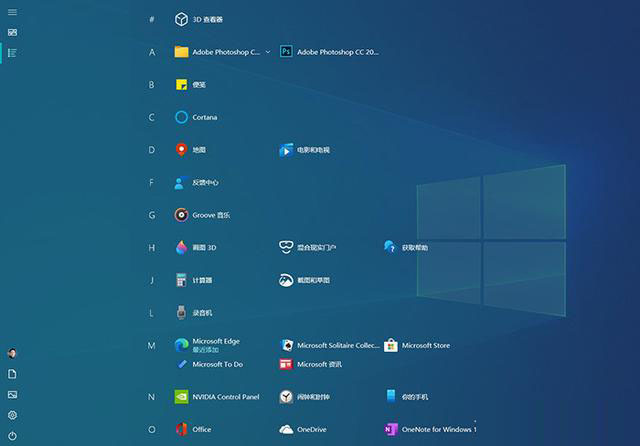The width and height of the screenshot is (640, 446).
Task: Click the letter D group header
Action: (151, 150)
